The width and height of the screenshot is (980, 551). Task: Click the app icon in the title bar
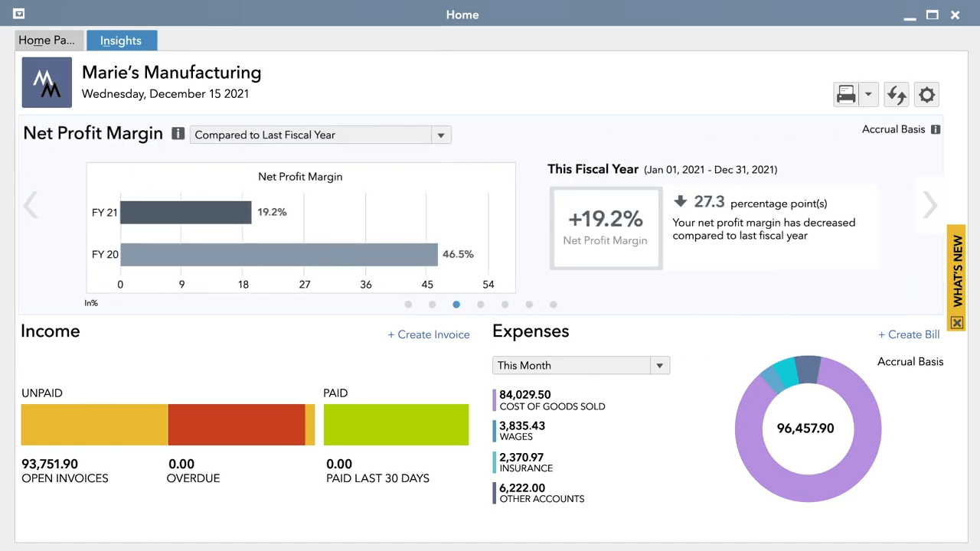[18, 13]
